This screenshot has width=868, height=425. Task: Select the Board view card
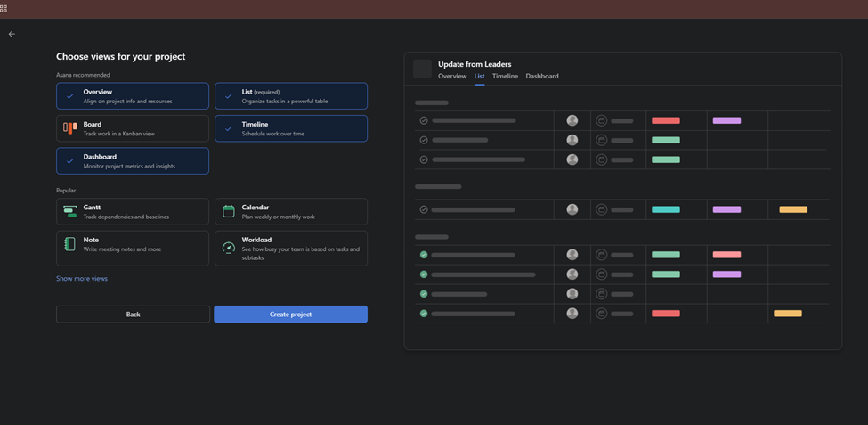pos(133,128)
